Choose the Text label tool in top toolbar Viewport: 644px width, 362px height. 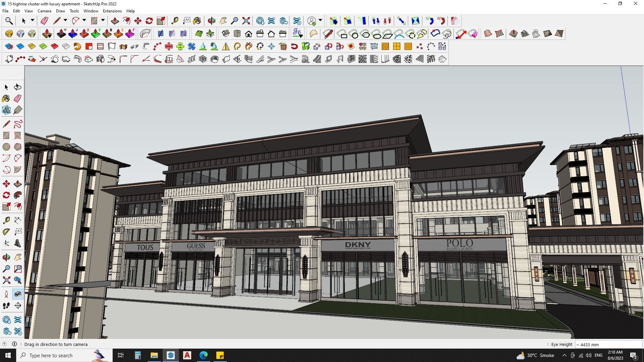186,21
